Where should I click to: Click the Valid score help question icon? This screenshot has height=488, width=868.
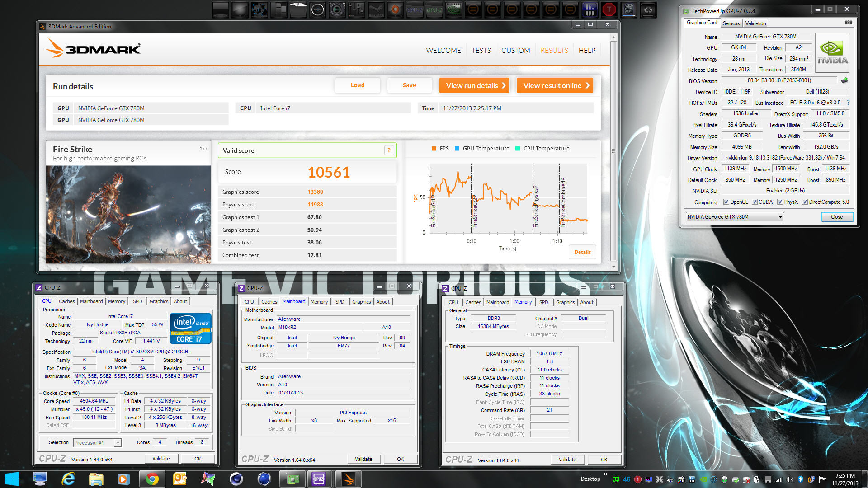(x=389, y=150)
